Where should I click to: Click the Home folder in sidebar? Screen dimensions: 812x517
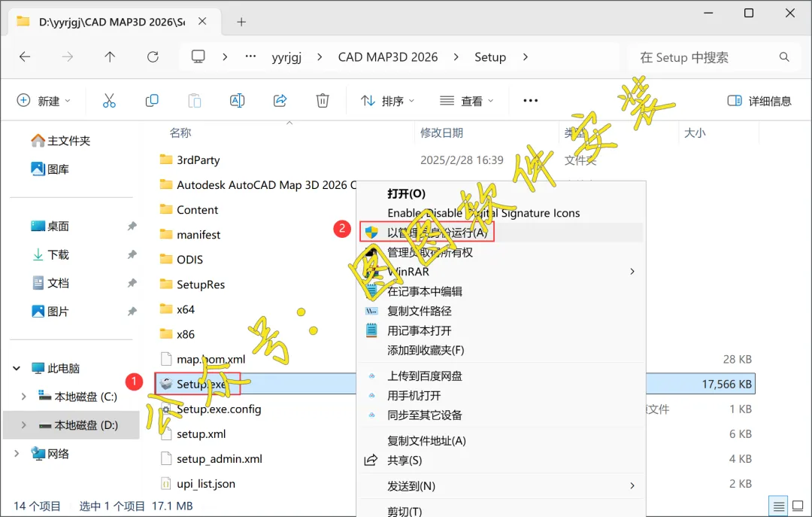pos(61,141)
